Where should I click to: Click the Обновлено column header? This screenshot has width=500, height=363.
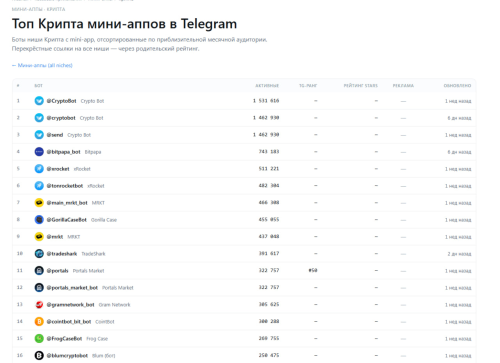[x=457, y=86]
